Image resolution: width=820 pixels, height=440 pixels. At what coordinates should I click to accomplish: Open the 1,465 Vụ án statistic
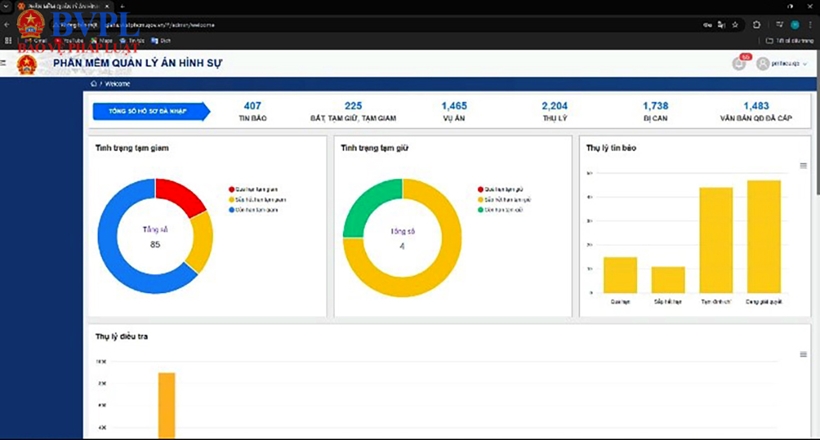click(454, 111)
